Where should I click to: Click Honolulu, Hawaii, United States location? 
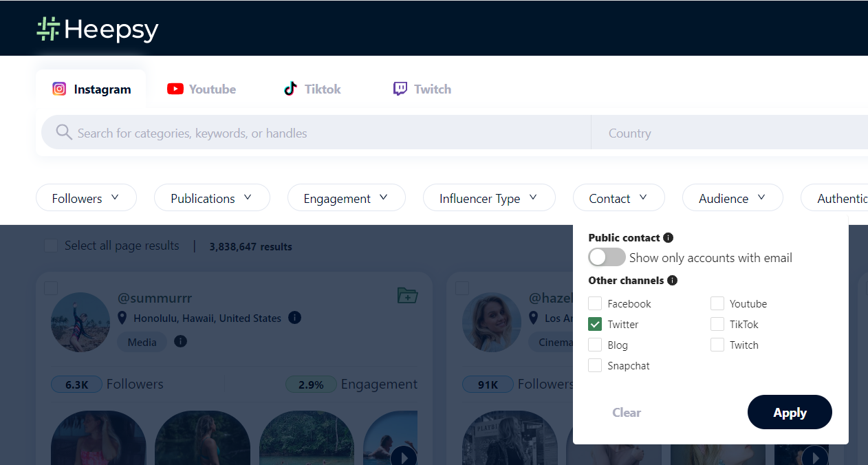point(208,318)
